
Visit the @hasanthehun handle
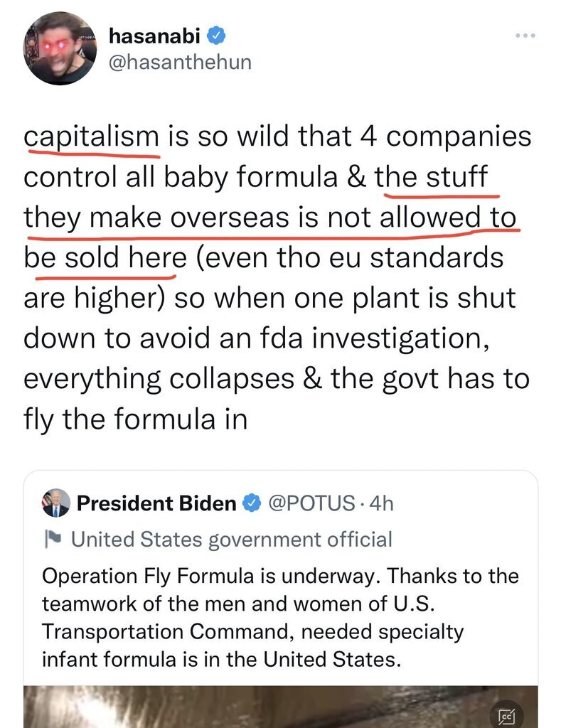point(178,63)
